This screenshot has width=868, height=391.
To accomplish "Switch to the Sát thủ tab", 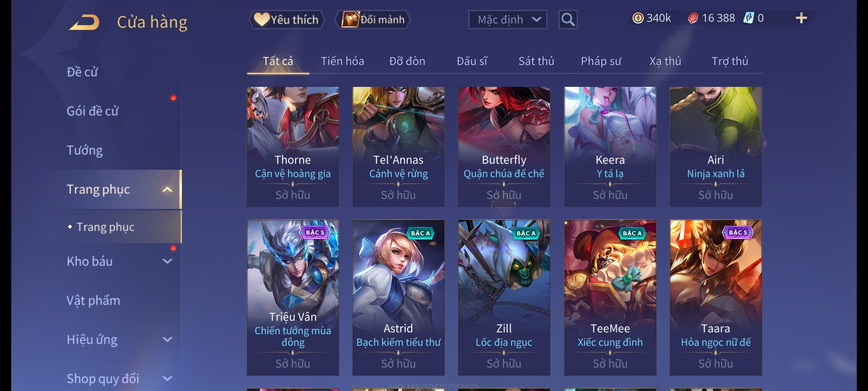I will click(x=536, y=61).
